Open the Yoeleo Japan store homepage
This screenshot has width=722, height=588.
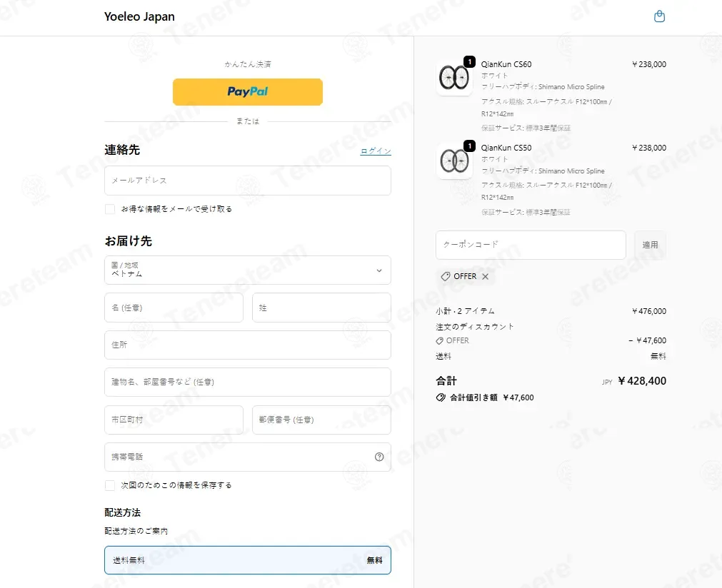pyautogui.click(x=139, y=16)
